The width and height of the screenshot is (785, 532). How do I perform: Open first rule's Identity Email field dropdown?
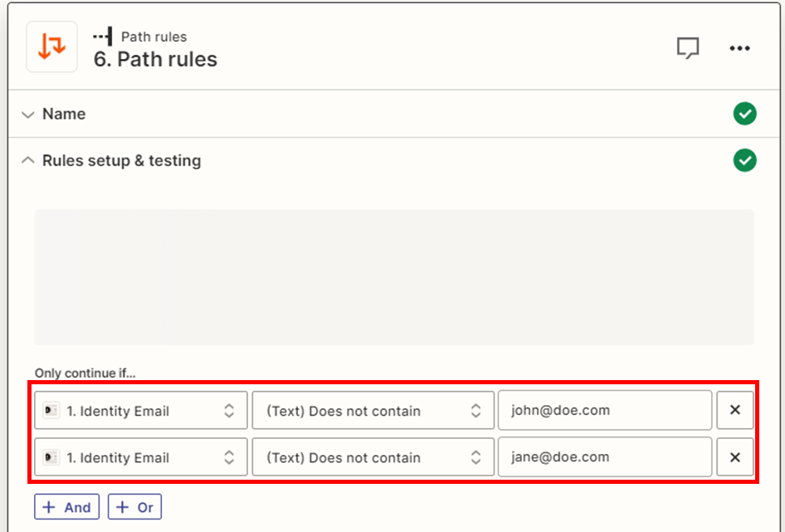coord(141,411)
